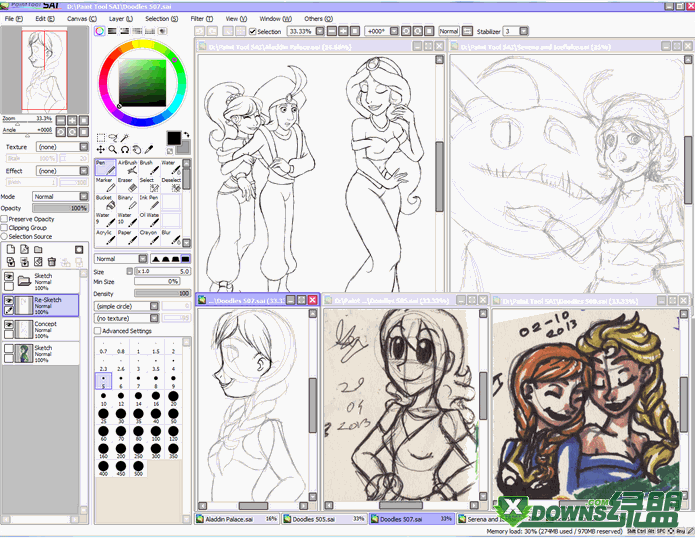
Task: Open the Texture dropdown
Action: tap(62, 147)
